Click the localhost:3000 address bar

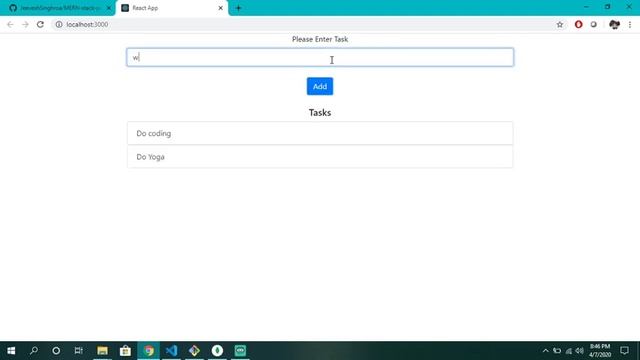coord(306,24)
